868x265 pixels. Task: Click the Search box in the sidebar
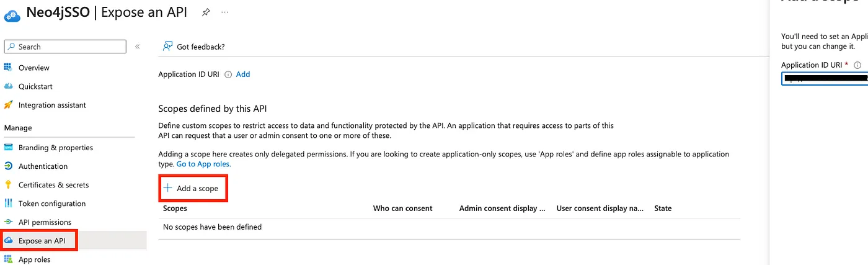65,47
